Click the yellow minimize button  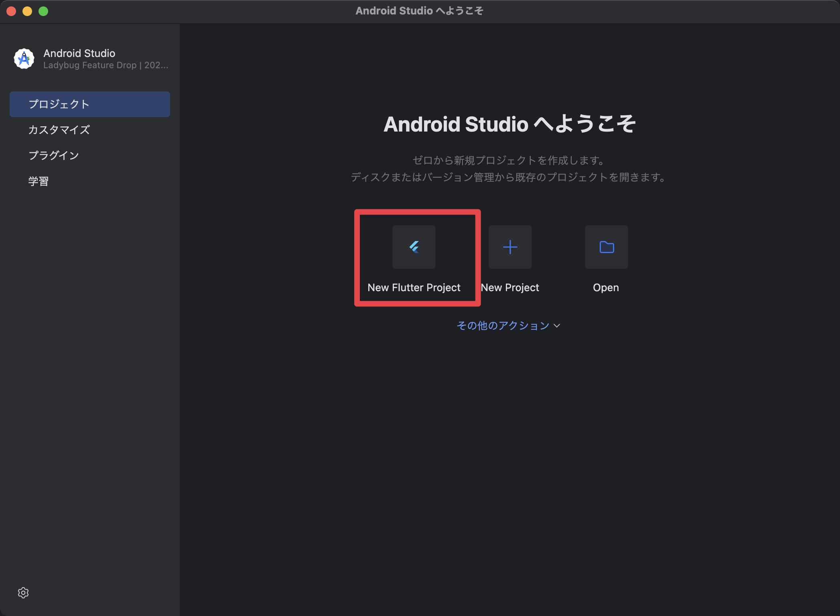pos(27,11)
